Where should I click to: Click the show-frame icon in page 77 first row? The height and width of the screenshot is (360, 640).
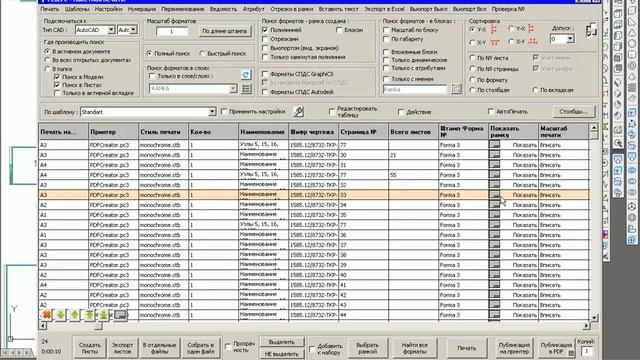coord(494,144)
